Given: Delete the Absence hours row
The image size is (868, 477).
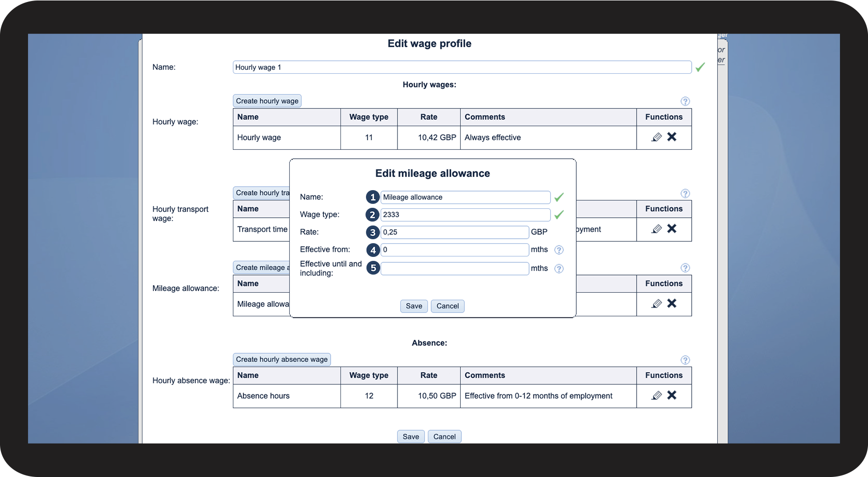Looking at the screenshot, I should [672, 395].
